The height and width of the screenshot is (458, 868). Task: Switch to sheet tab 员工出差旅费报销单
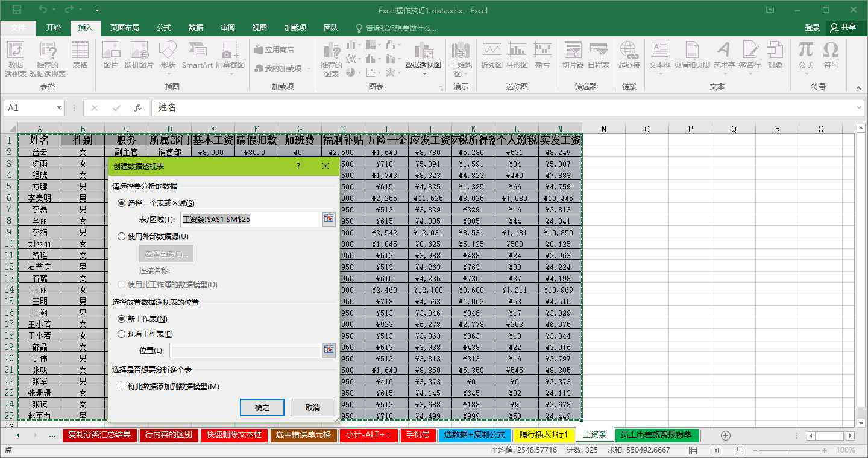click(656, 434)
